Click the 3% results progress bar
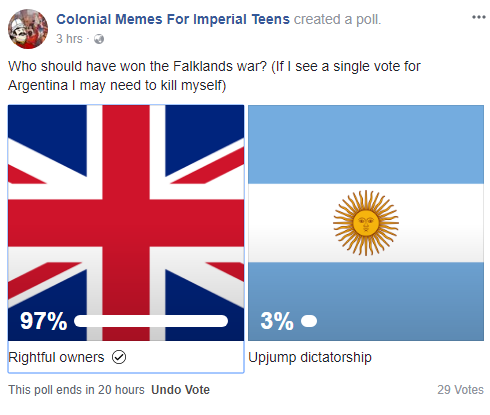The height and width of the screenshot is (415, 490). pos(309,321)
